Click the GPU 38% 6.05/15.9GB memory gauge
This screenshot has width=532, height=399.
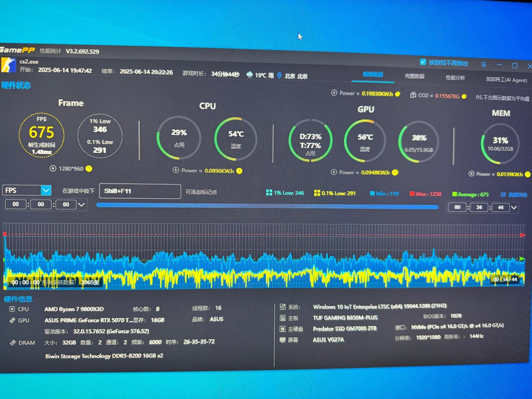click(x=419, y=143)
